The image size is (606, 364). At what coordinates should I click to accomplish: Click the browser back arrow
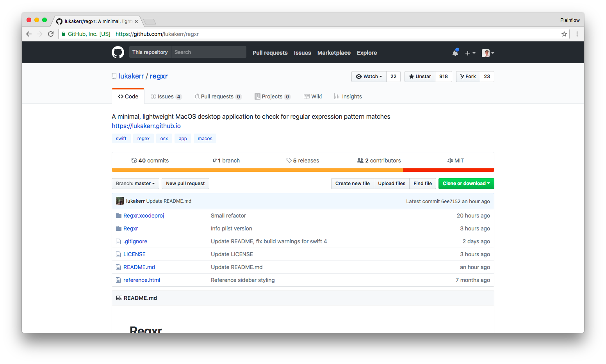point(29,34)
